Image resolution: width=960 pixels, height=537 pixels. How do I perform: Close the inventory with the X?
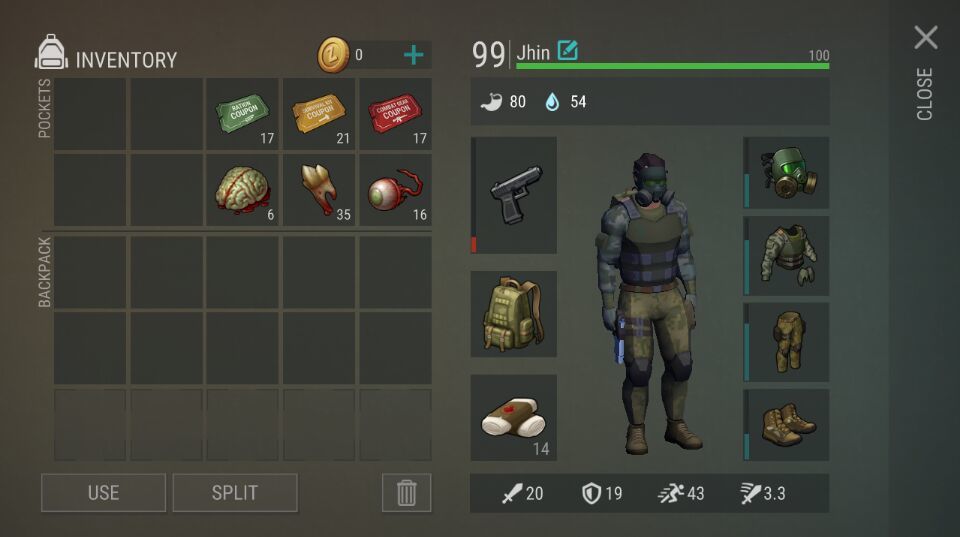(926, 37)
